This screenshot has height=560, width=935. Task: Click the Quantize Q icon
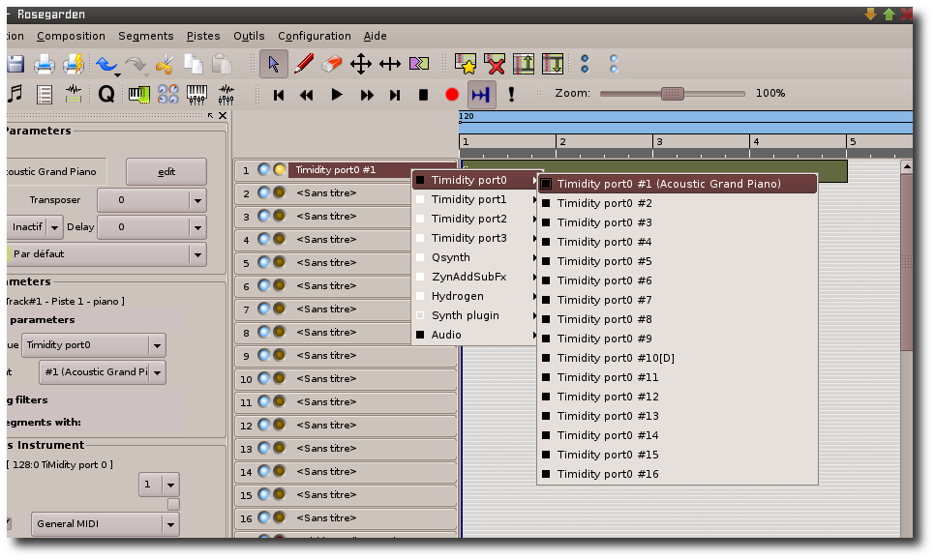pos(106,94)
